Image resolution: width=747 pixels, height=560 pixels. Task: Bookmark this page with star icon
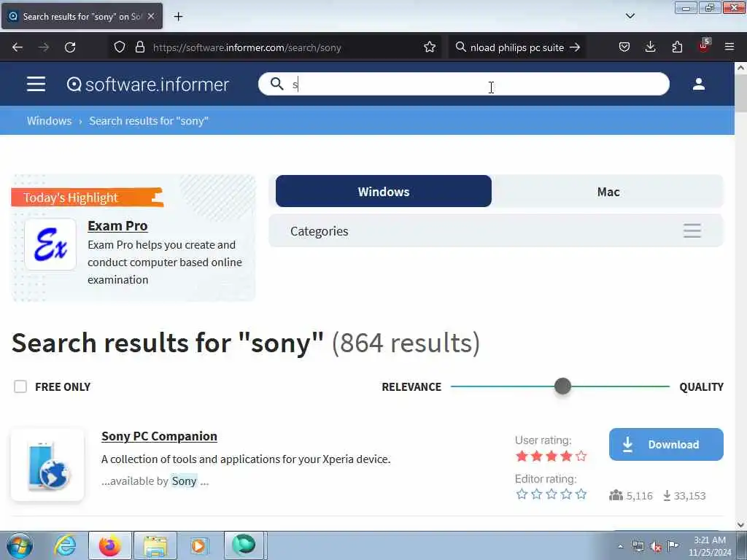click(x=430, y=47)
